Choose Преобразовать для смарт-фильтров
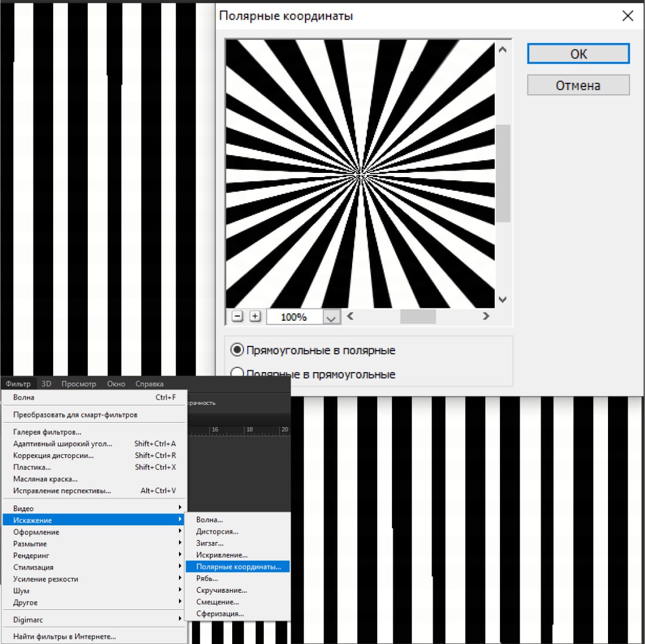 [x=95, y=414]
